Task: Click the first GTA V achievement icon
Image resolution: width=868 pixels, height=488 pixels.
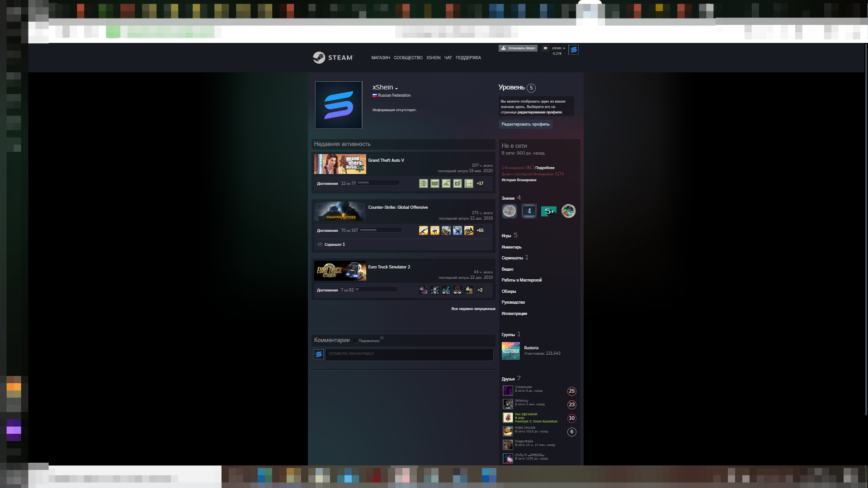Action: coord(423,183)
